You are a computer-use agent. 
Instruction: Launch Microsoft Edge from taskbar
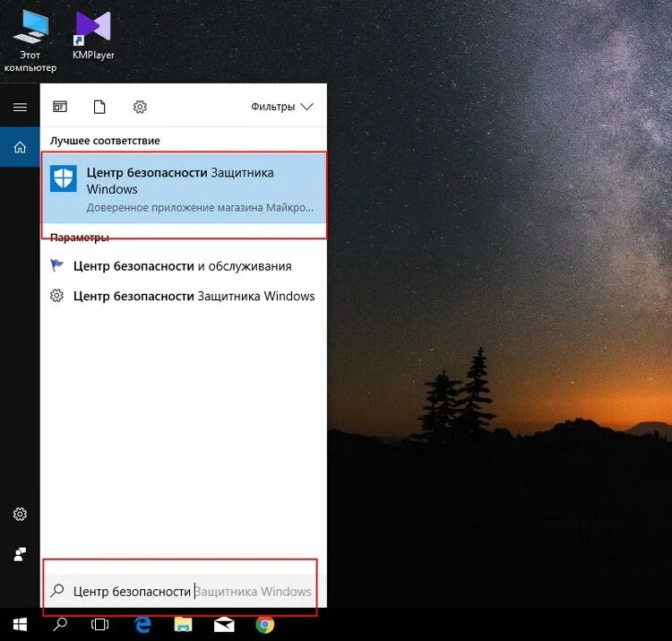pyautogui.click(x=142, y=624)
